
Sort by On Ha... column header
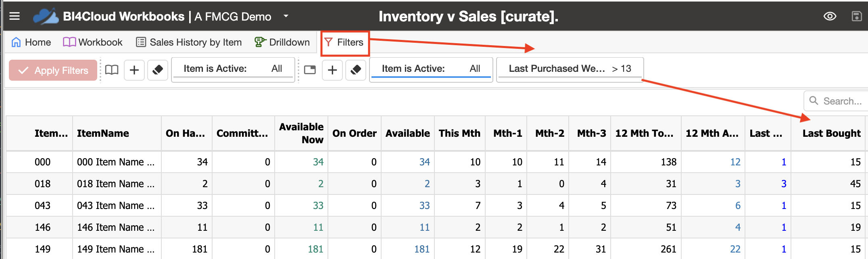(x=187, y=134)
